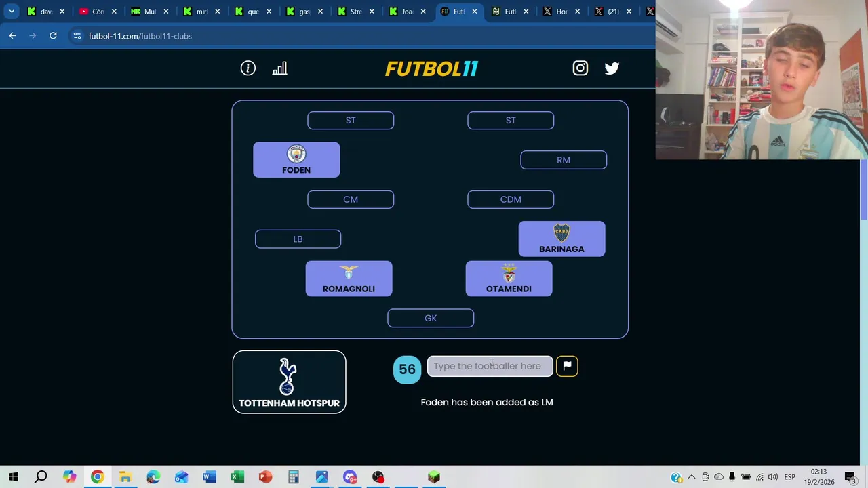Focus the 'Type the footballer here' field
The height and width of the screenshot is (488, 868).
[x=490, y=366]
